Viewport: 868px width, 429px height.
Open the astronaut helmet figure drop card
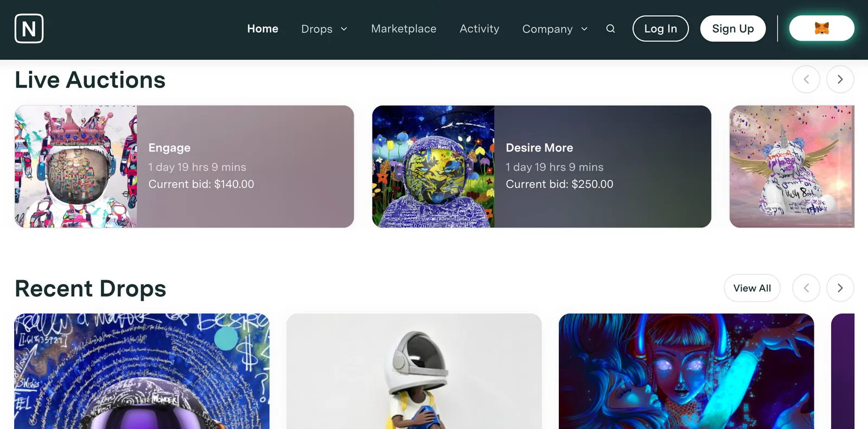point(414,371)
